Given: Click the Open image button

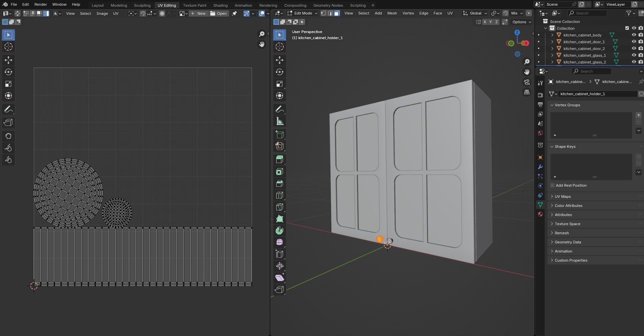Looking at the screenshot, I should [218, 14].
